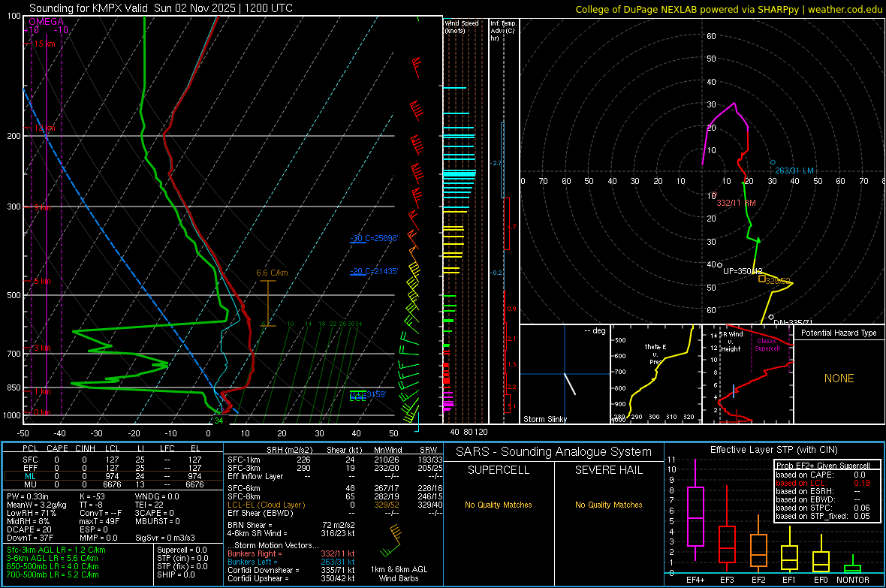Click the 700-500mb LR lapse rate line

(53, 574)
